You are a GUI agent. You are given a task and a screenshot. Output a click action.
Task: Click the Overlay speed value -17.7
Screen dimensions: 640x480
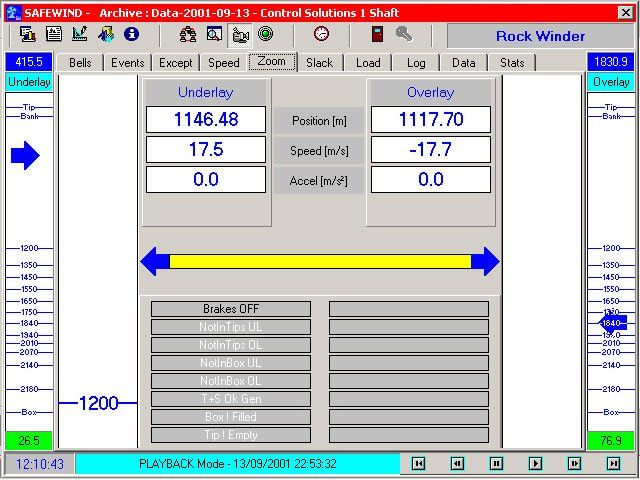[431, 149]
